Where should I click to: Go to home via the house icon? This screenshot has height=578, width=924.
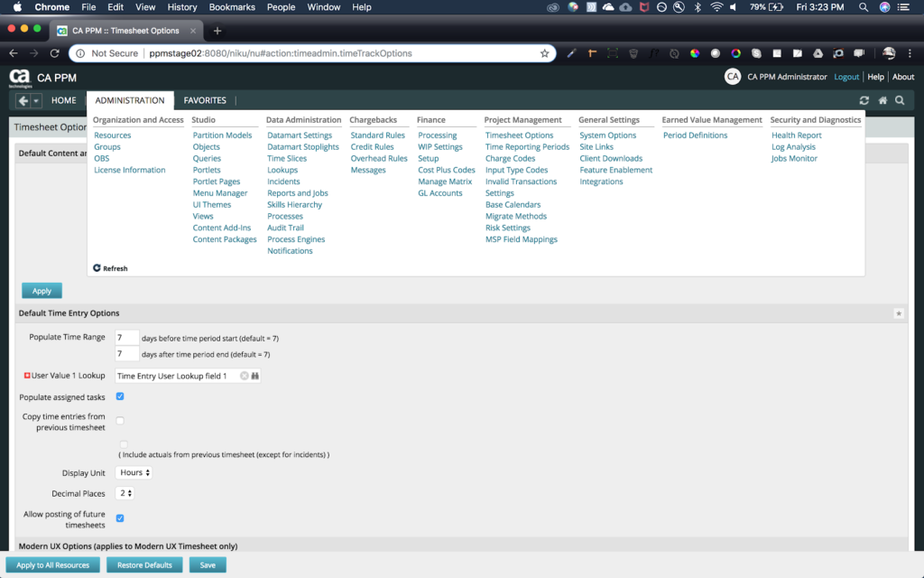pos(882,100)
